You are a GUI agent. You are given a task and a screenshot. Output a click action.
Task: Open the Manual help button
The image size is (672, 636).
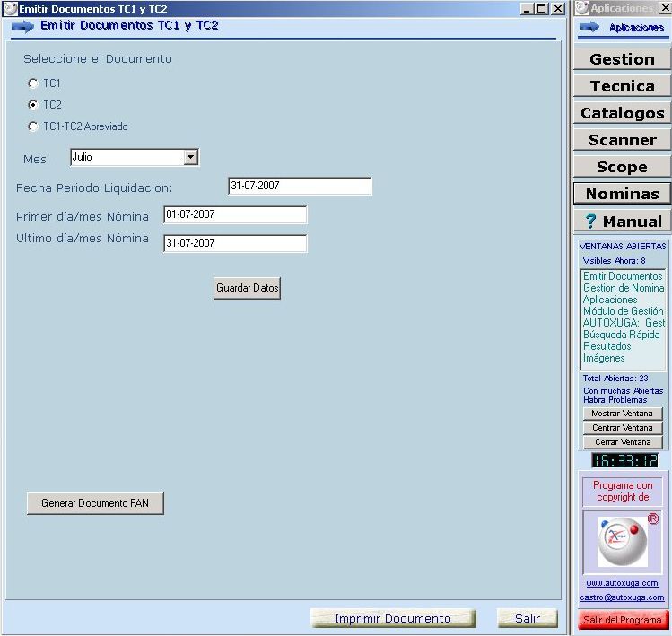click(622, 222)
